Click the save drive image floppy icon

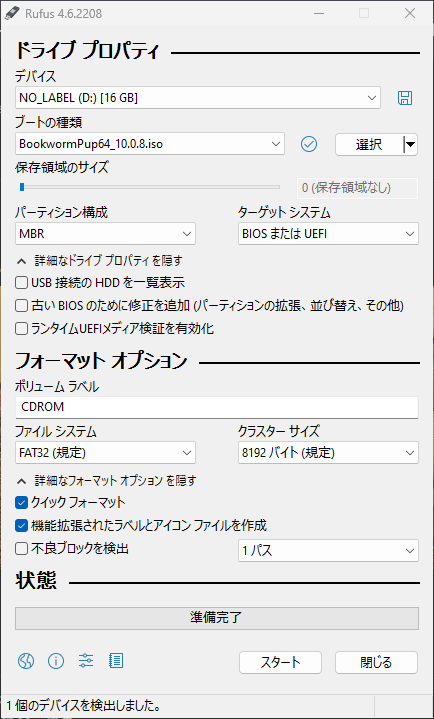coord(405,98)
